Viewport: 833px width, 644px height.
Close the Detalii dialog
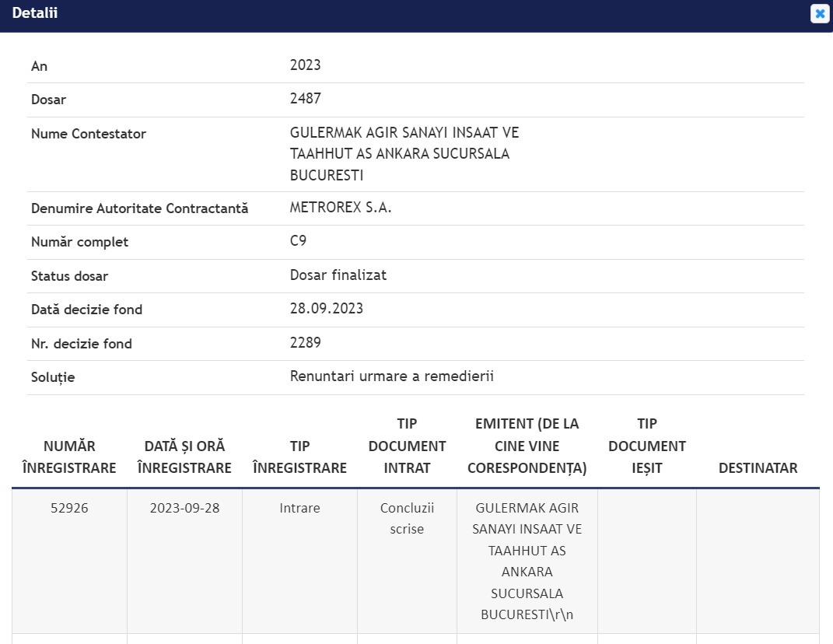tap(820, 13)
